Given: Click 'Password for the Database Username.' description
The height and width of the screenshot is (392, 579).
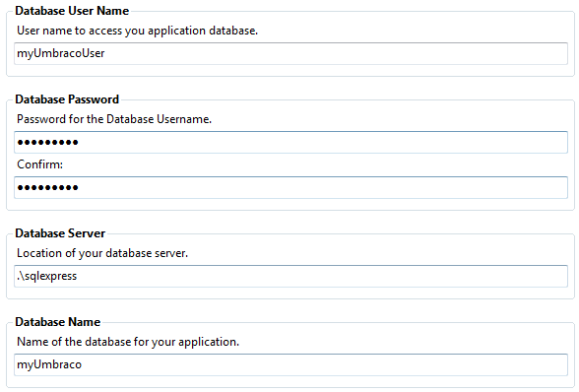Looking at the screenshot, I should click(114, 119).
